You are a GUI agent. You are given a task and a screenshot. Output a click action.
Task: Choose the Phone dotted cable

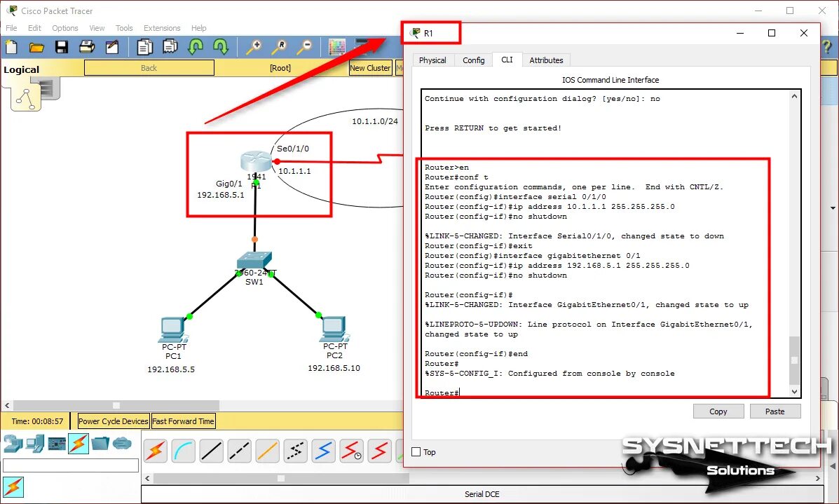click(x=295, y=451)
